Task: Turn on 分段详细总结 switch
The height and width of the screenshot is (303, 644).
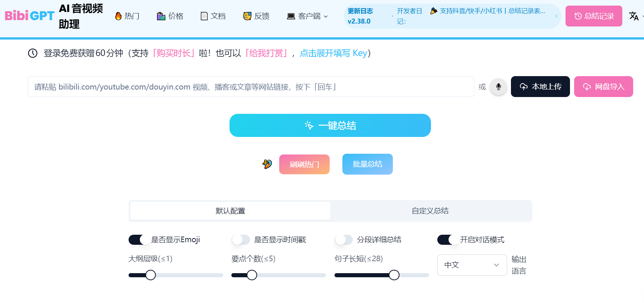Action: [344, 240]
